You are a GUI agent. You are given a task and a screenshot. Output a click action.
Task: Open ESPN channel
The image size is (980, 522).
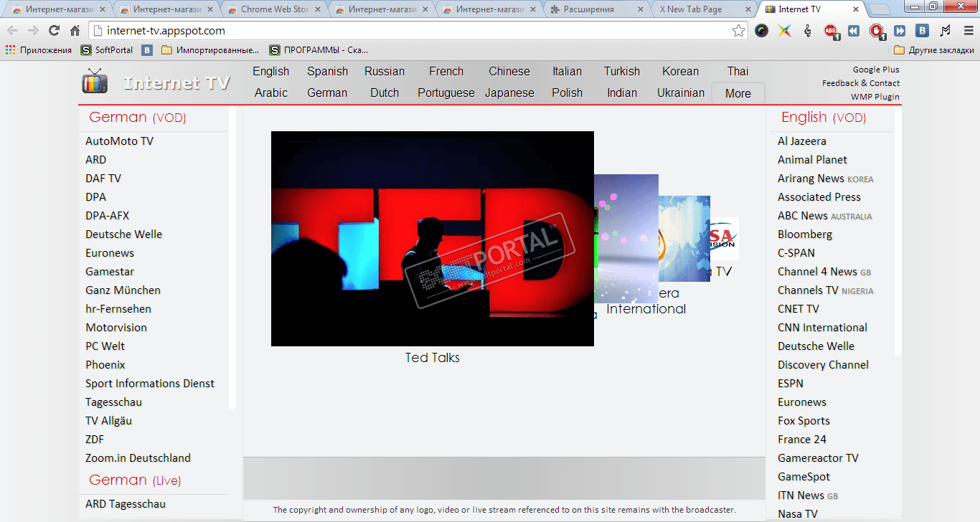click(791, 384)
